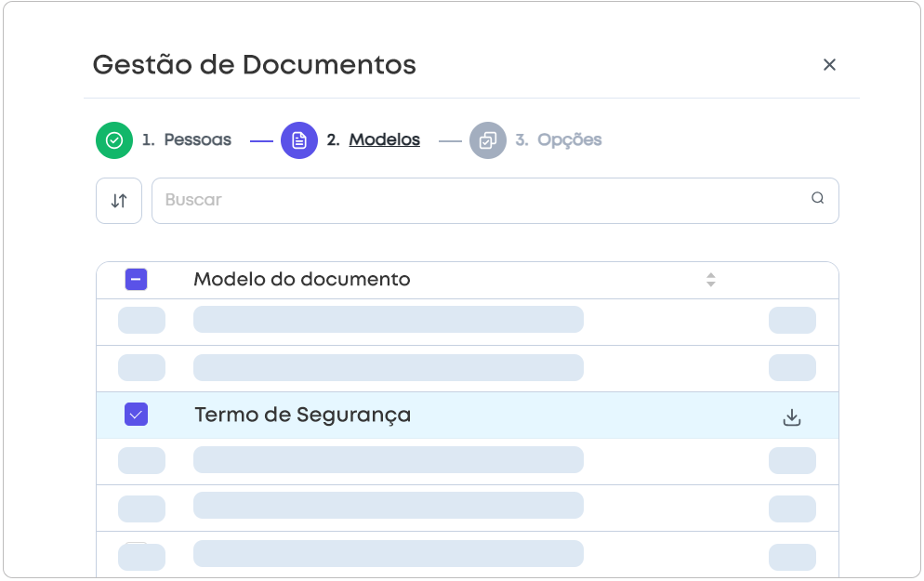This screenshot has width=924, height=581.
Task: Click the gray Opções step icon
Action: (487, 140)
